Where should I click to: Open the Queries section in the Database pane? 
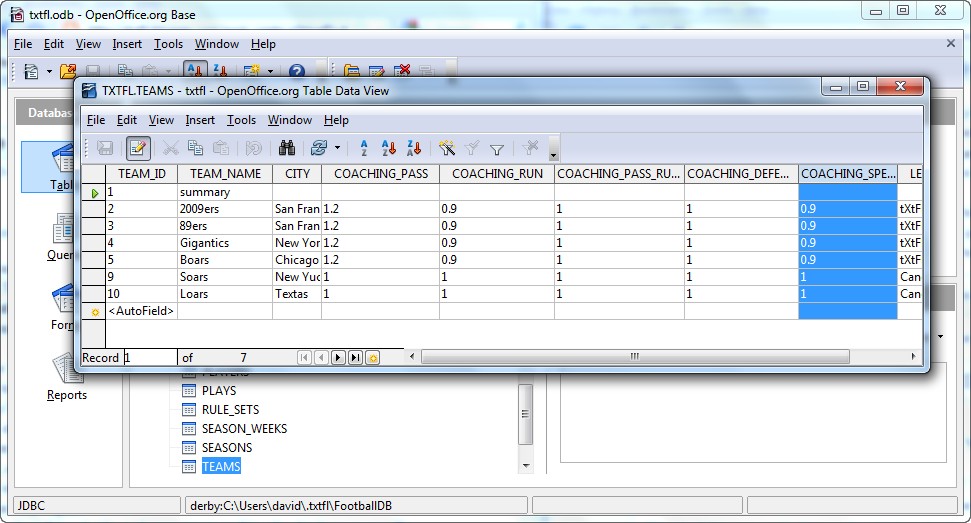60,238
